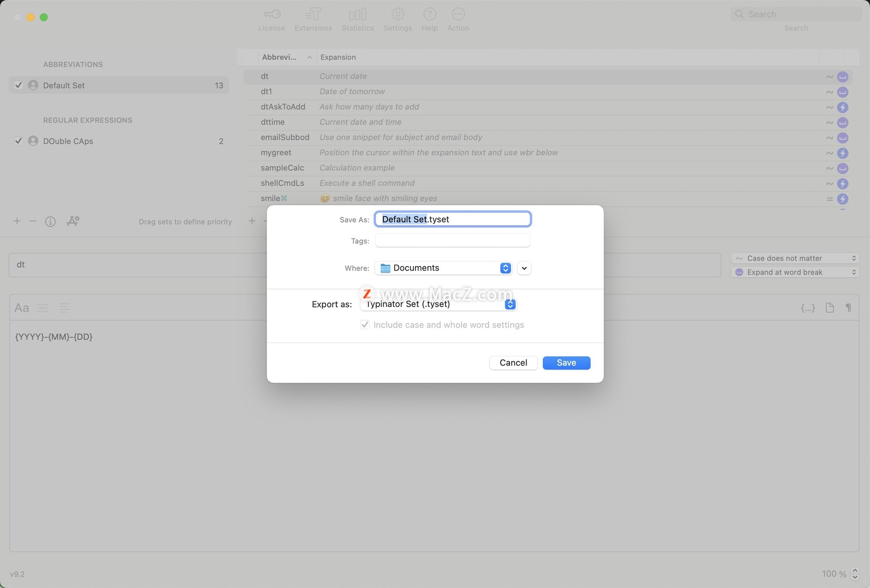The width and height of the screenshot is (870, 588).
Task: Click the lightning icon in mygreet row
Action: point(842,153)
